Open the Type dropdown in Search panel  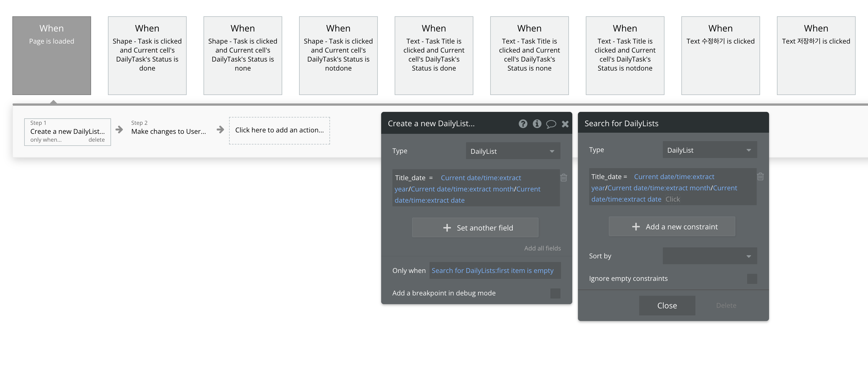(709, 150)
